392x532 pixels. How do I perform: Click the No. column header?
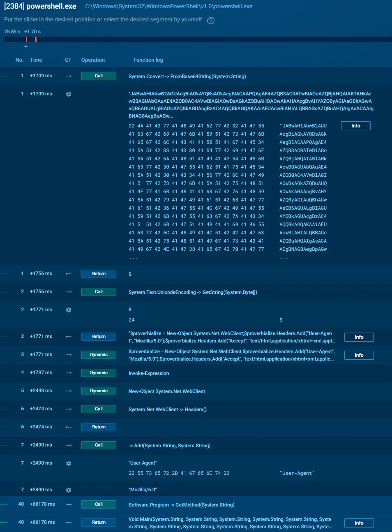(x=19, y=60)
